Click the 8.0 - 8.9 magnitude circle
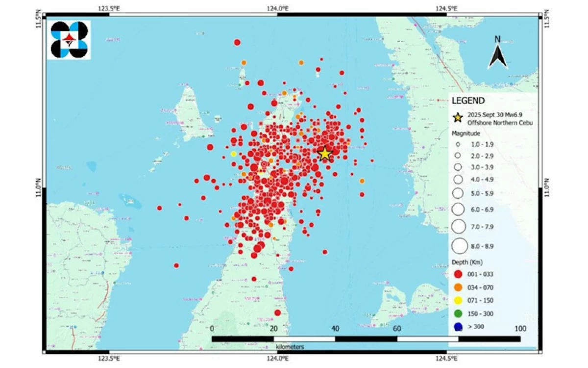Viewport: 588px width, 368px height. 460,245
